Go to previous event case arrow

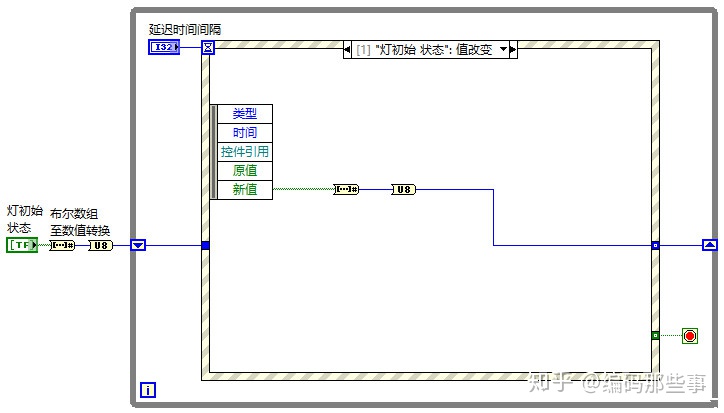tap(347, 49)
